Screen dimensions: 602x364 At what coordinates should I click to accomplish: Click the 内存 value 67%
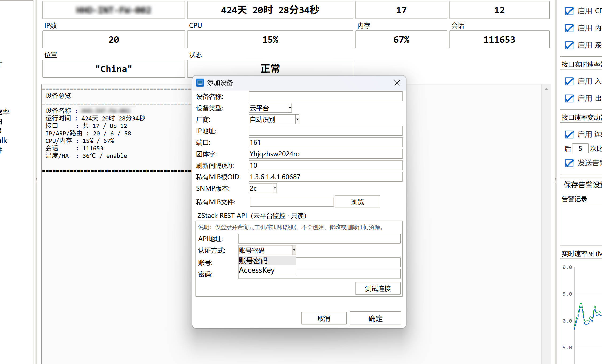tap(401, 39)
